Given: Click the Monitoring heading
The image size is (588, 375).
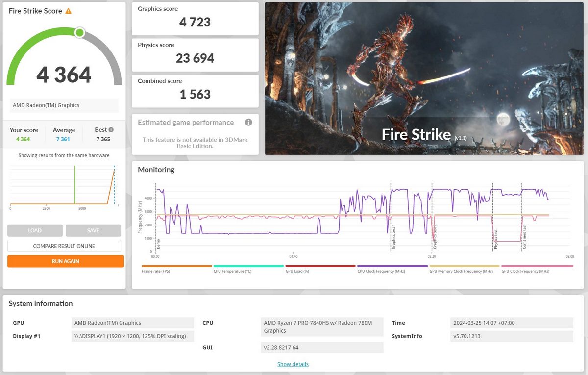Looking at the screenshot, I should [156, 170].
